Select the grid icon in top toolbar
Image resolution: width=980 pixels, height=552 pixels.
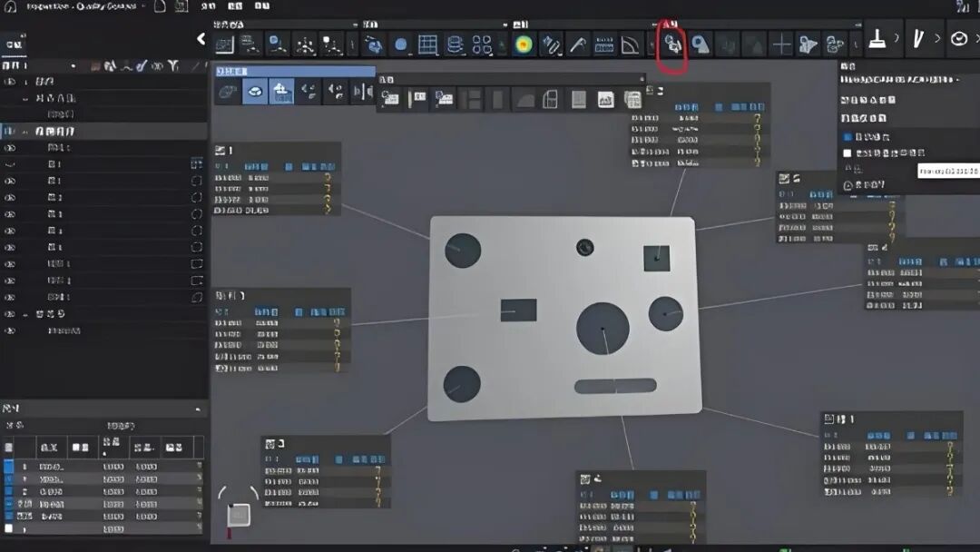(x=428, y=44)
